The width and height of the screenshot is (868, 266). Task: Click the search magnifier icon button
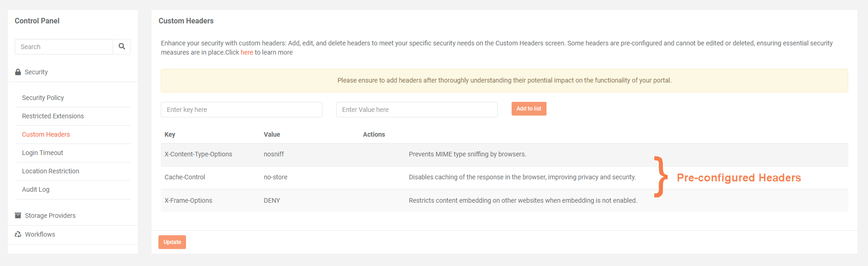(x=122, y=47)
